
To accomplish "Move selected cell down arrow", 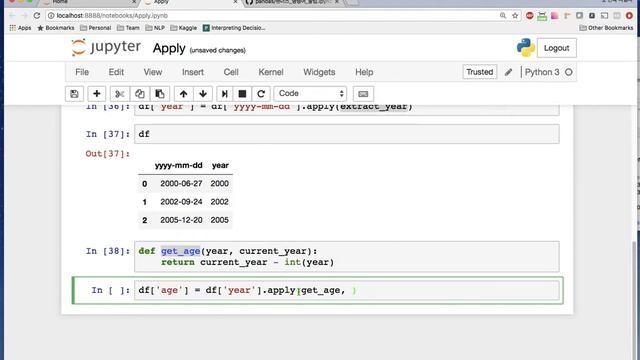I will click(203, 94).
